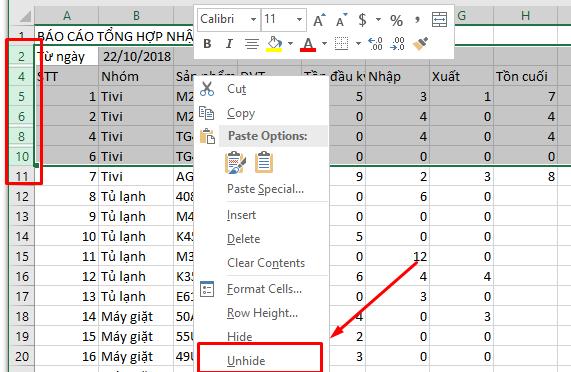Click the Merge and Center icon
This screenshot has height=372, width=571.
point(439,20)
